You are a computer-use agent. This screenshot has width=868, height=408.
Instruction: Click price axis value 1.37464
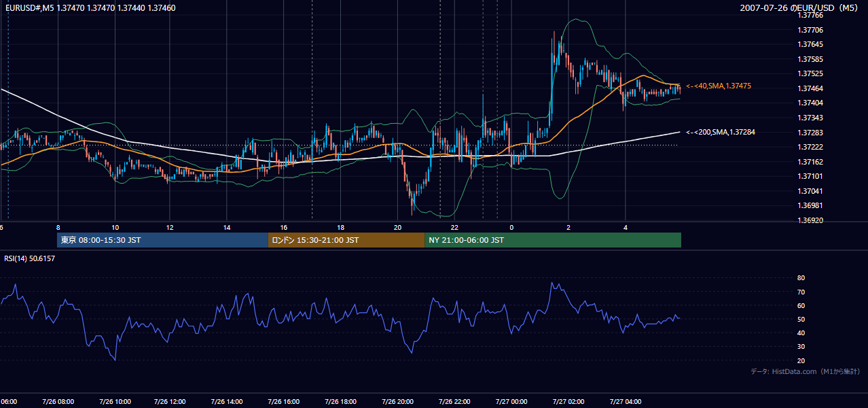point(810,88)
